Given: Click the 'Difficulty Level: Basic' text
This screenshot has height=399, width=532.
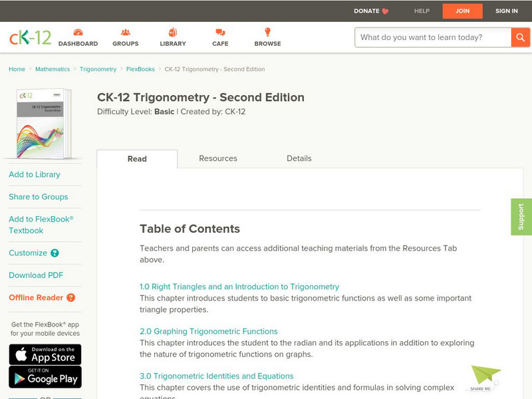Looking at the screenshot, I should (x=136, y=112).
